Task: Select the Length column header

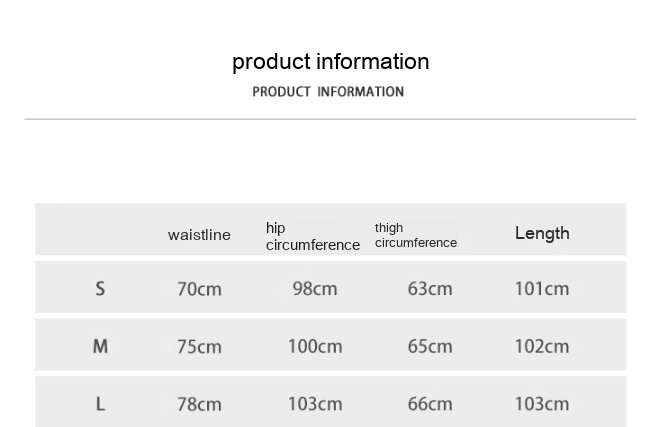Action: click(542, 233)
